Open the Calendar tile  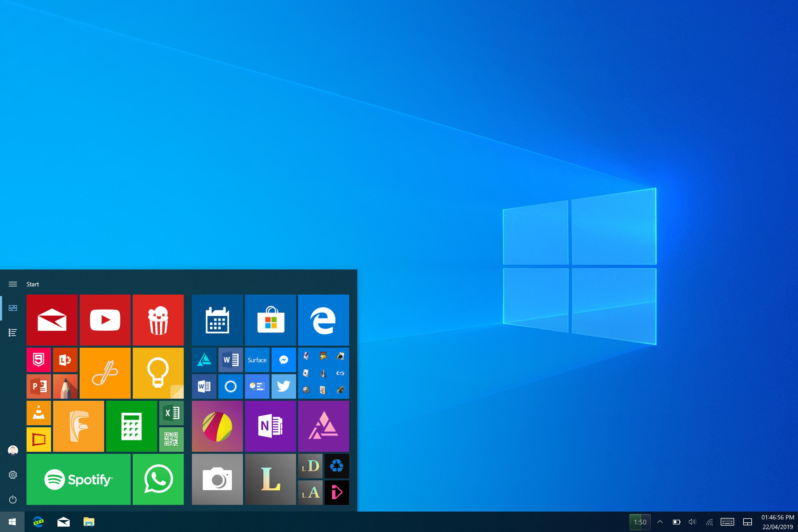(217, 320)
